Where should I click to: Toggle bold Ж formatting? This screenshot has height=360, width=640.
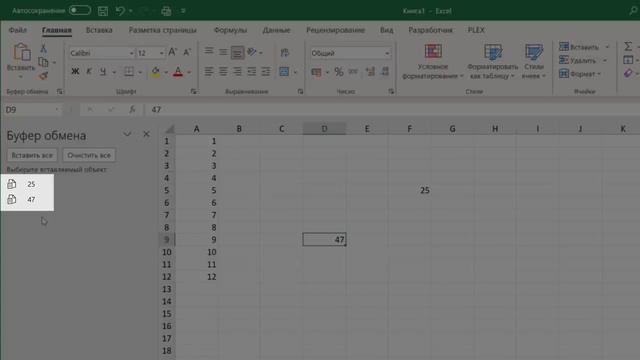click(75, 72)
